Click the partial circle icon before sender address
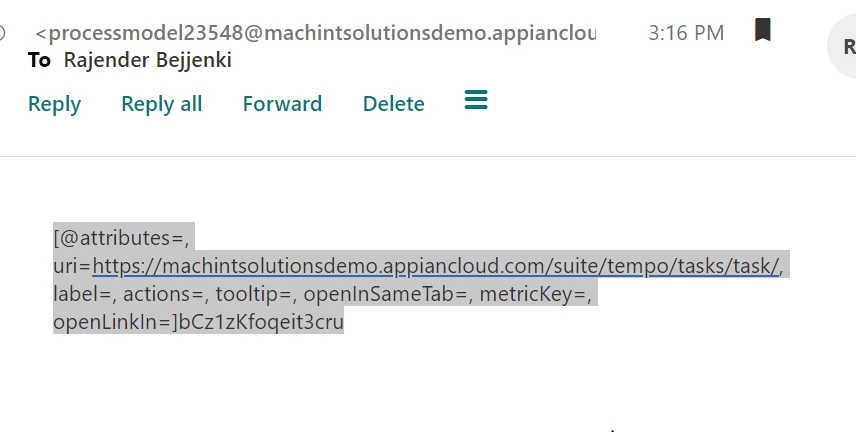856x432 pixels. coord(2,33)
